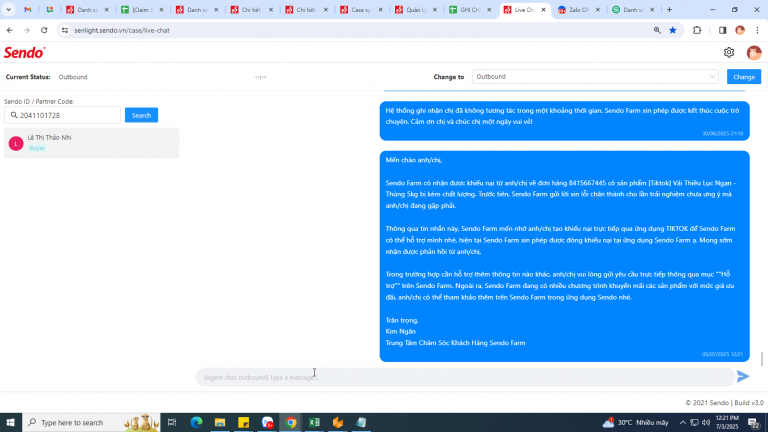Open the 'Change to' Outbound dropdown
Screen dimensions: 768x432
[x=595, y=77]
